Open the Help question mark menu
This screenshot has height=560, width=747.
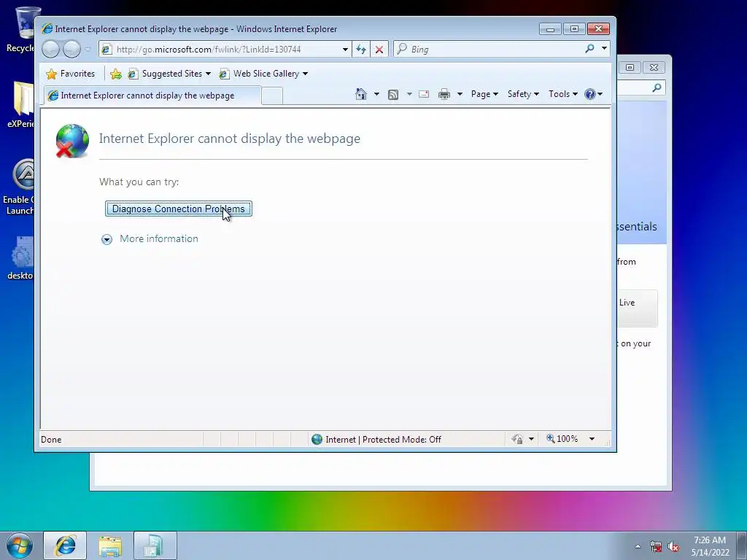coord(594,94)
